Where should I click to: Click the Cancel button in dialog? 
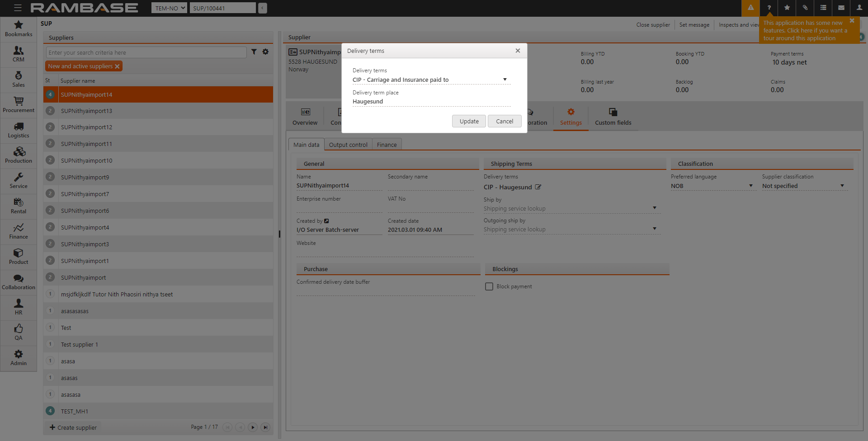[x=504, y=121]
